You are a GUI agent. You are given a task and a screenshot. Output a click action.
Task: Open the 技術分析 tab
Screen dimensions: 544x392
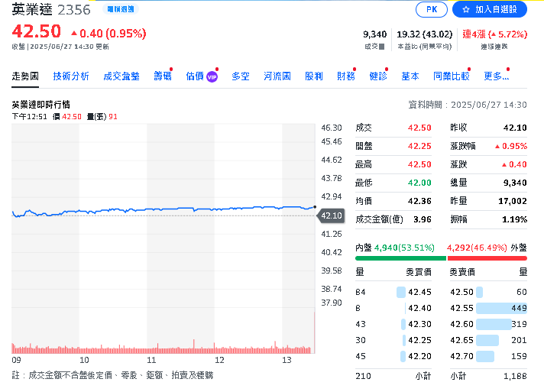click(x=71, y=76)
